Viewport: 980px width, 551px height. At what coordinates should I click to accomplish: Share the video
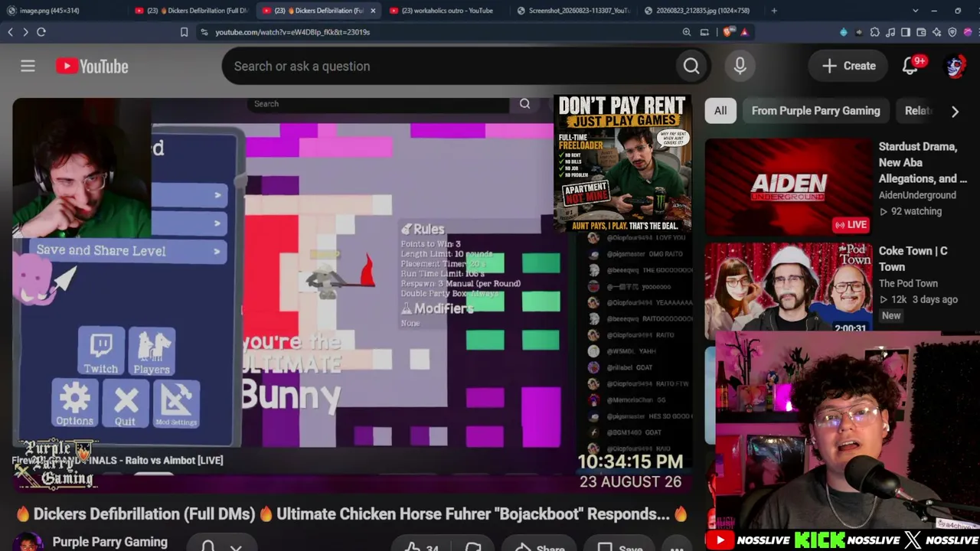point(540,547)
